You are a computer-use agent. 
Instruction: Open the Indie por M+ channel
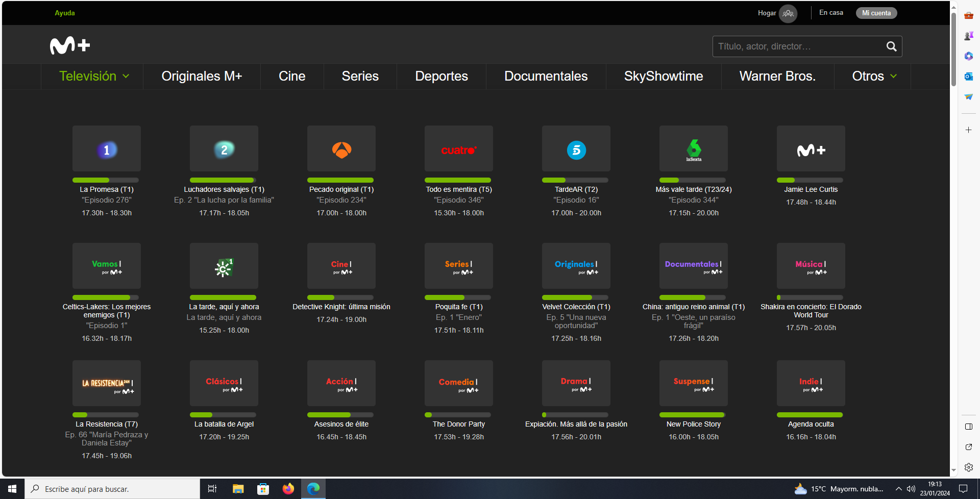tap(811, 383)
